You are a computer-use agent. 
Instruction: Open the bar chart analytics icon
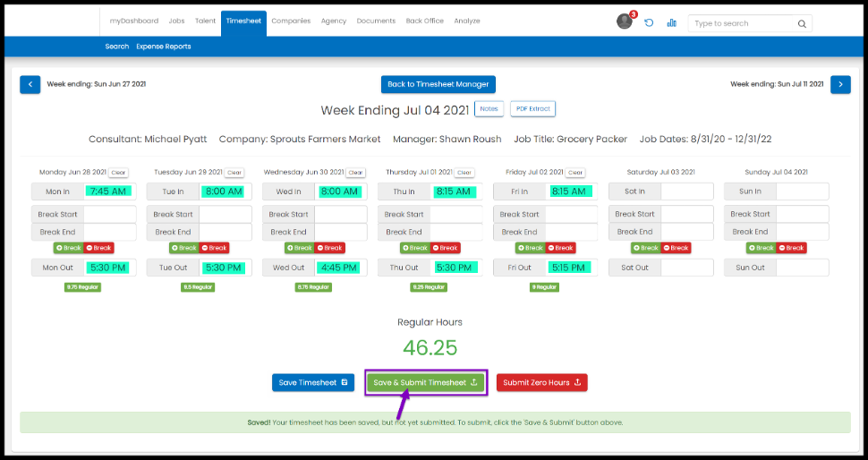pos(671,23)
